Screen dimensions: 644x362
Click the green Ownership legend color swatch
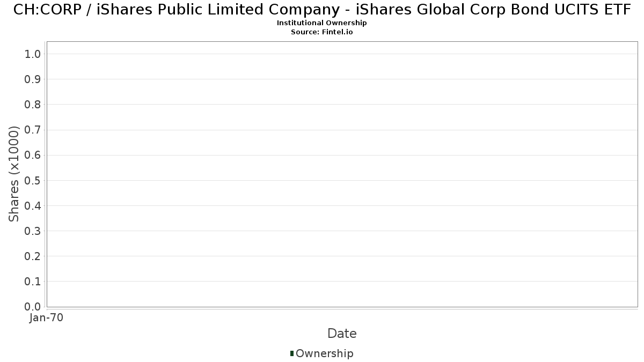tap(292, 353)
